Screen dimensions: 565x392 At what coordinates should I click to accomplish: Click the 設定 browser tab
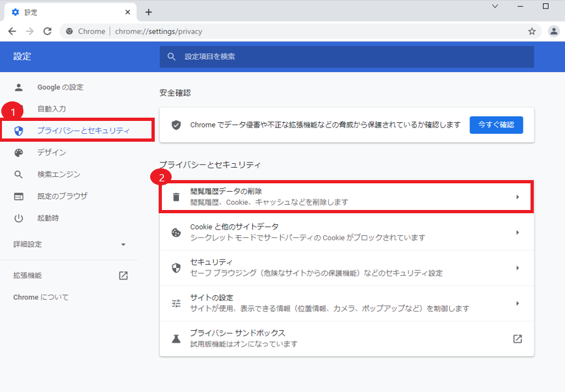coord(71,12)
